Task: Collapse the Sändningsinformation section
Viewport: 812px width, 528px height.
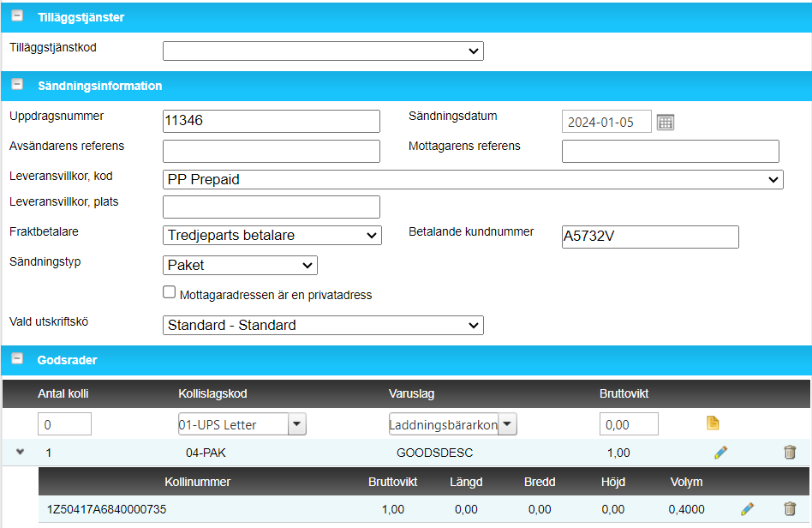Action: (16, 86)
